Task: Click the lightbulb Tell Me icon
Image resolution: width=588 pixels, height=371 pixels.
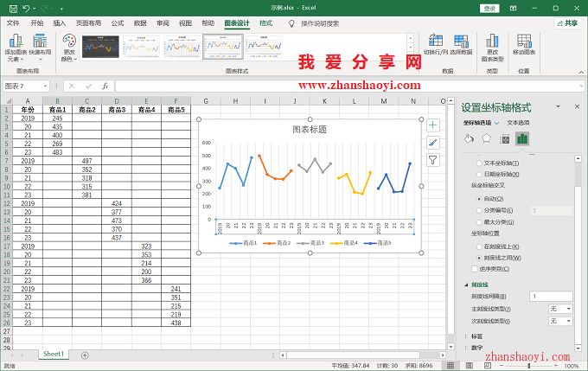Action: click(291, 23)
